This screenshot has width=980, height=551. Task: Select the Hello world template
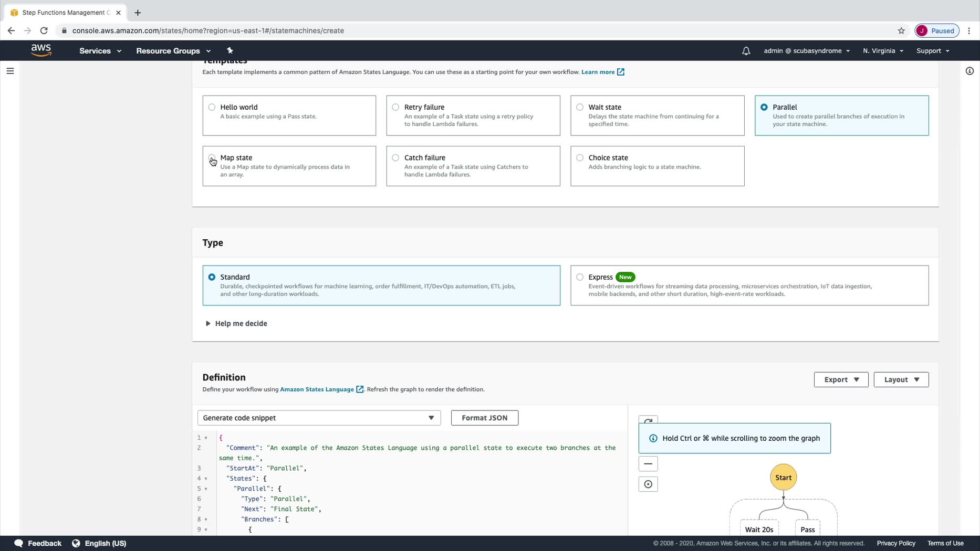(289, 115)
